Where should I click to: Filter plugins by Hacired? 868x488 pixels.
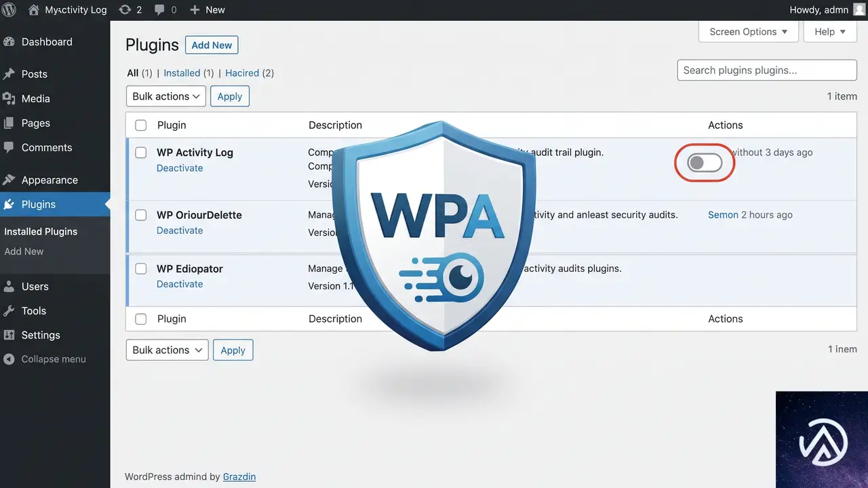242,73
